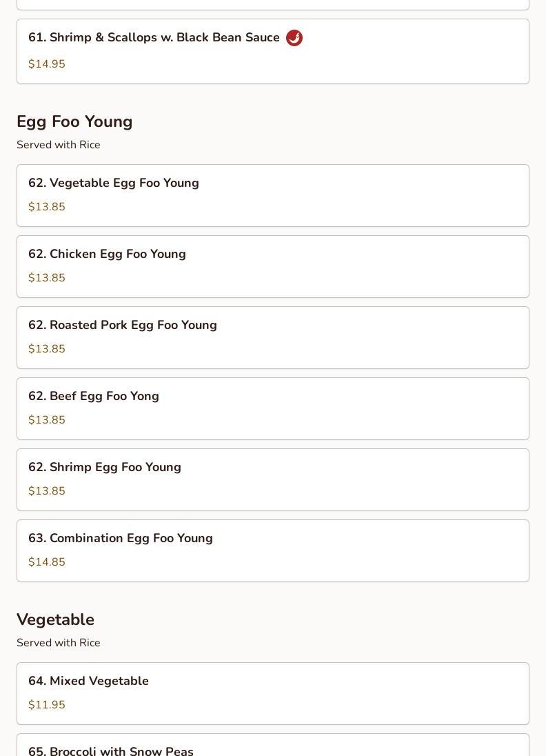
Task: Select the Mixed Vegetable dish
Action: [88, 682]
